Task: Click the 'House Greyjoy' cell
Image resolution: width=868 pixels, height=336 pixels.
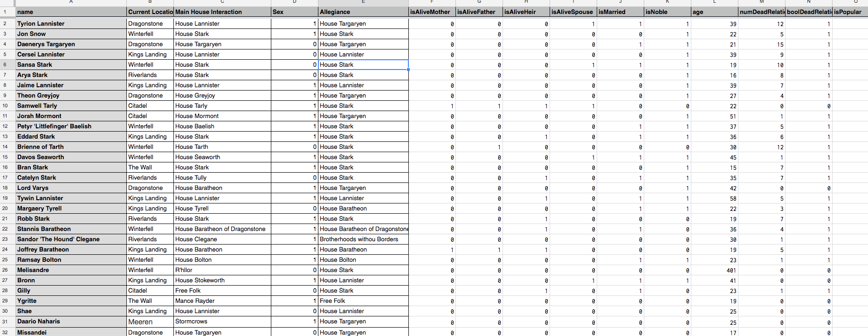Action: 222,95
